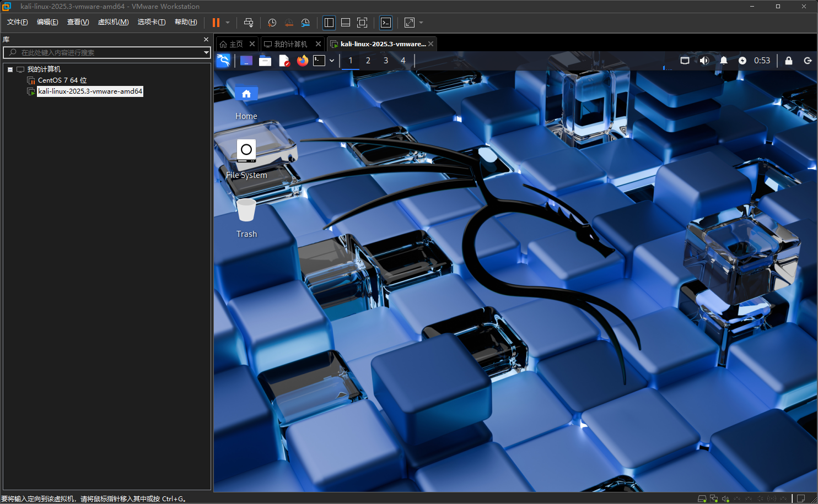Pause the virtual machine with orange pause button
818x504 pixels.
[216, 23]
